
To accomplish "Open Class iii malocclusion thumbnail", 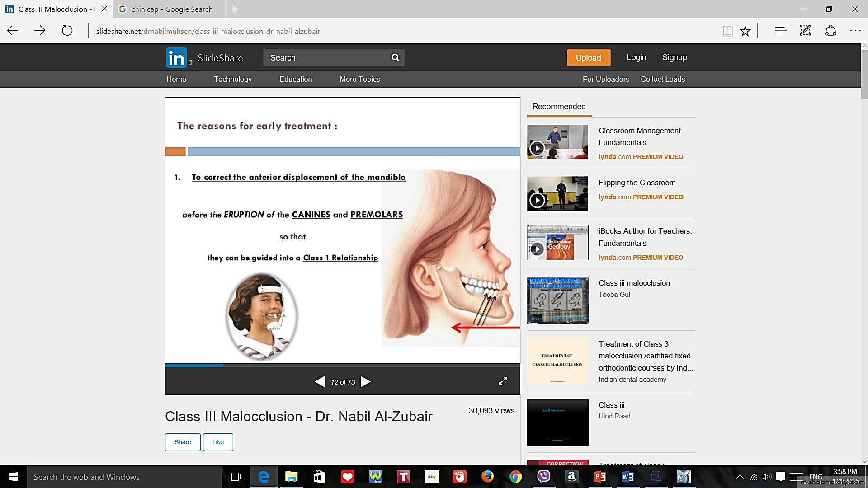I will (557, 300).
